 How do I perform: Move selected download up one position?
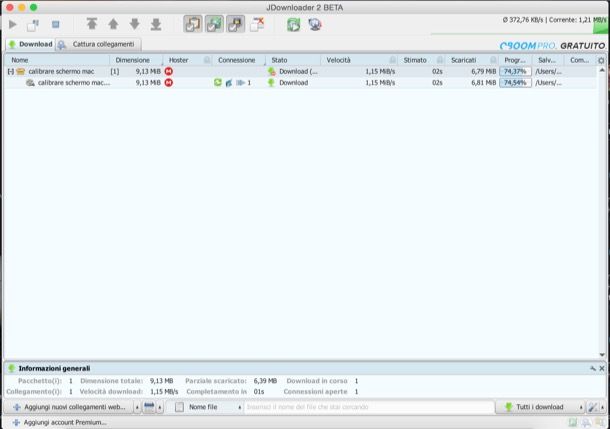point(113,24)
